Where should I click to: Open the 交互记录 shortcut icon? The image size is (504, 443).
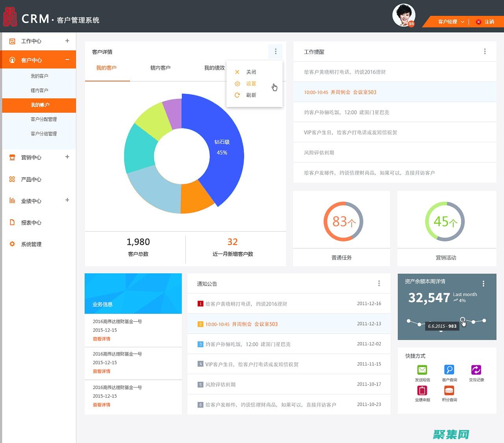pos(476,369)
